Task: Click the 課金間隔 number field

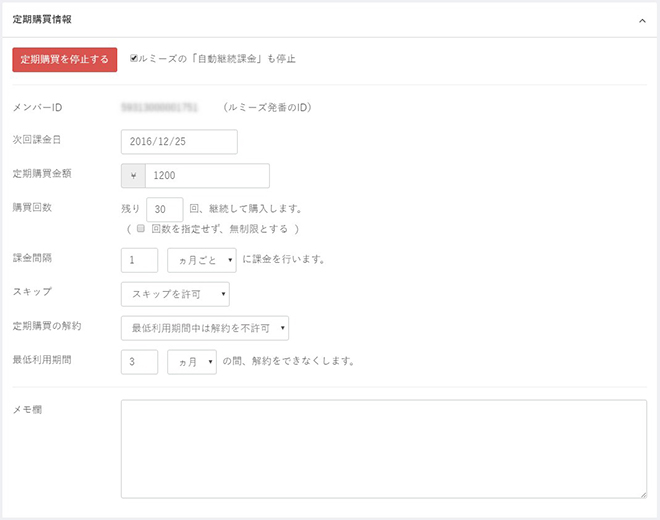Action: click(x=139, y=260)
